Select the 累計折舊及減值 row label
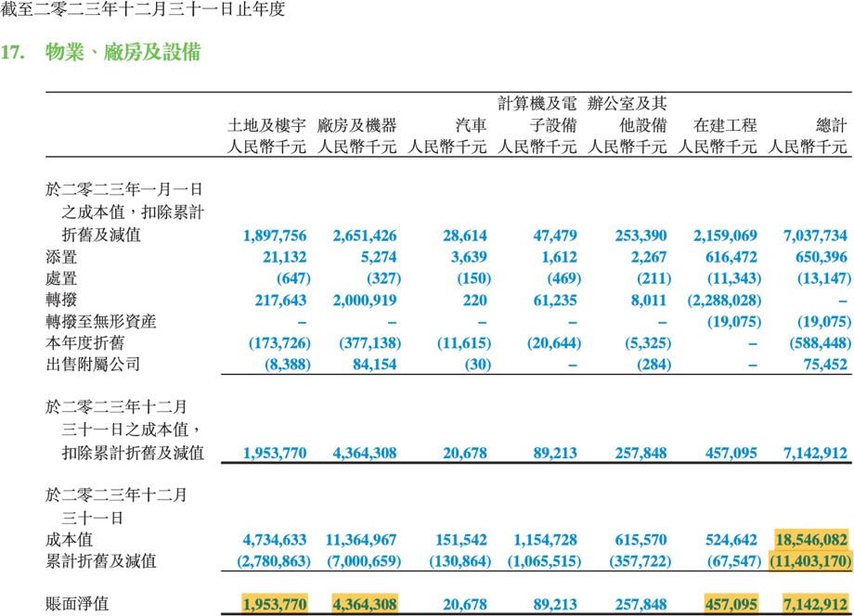854x616 pixels. click(x=101, y=560)
